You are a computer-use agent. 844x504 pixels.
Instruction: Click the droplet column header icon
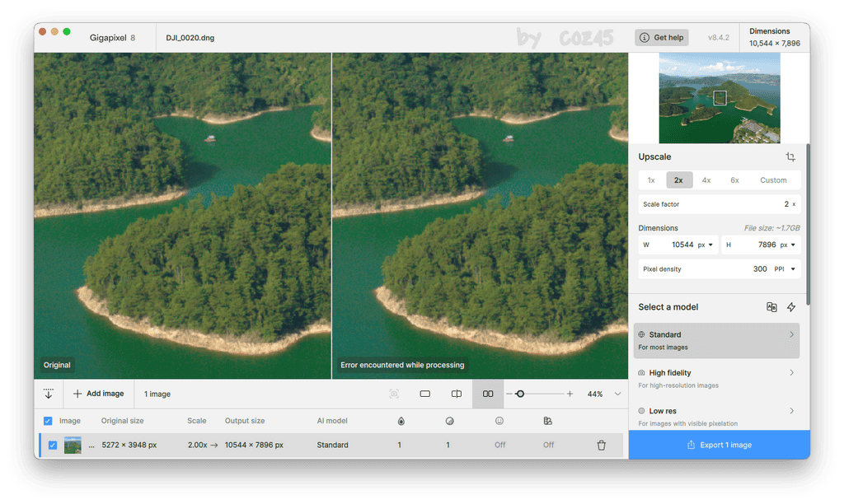coord(401,421)
